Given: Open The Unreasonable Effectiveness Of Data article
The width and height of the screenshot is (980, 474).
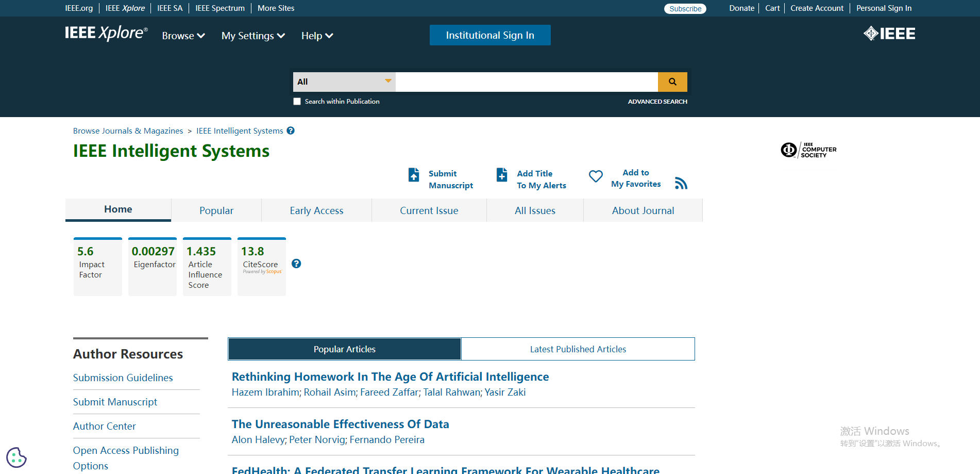Looking at the screenshot, I should (341, 424).
